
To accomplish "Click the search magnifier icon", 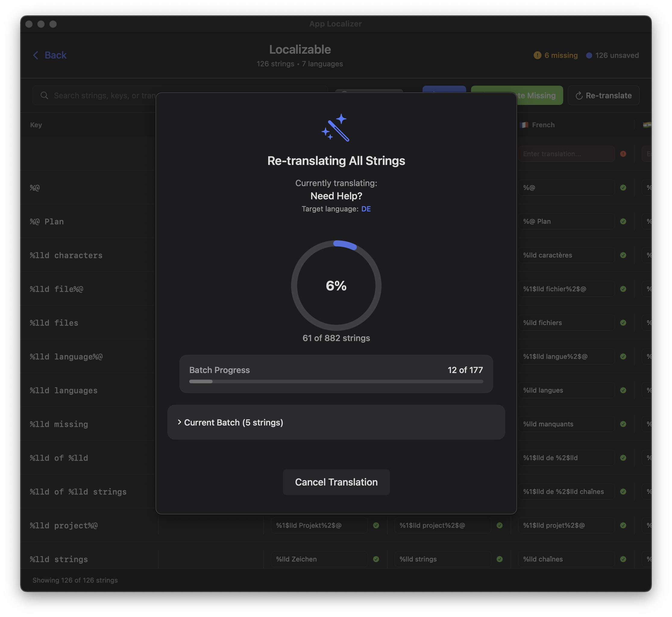I will point(44,96).
